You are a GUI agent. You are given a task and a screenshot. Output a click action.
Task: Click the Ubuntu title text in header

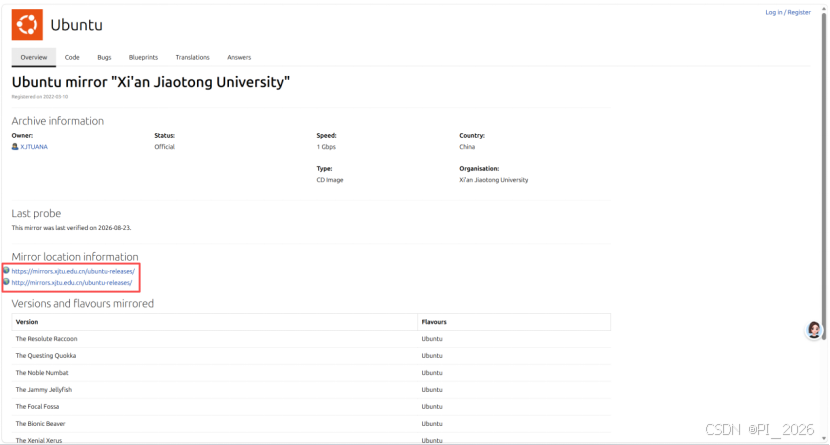tap(77, 25)
